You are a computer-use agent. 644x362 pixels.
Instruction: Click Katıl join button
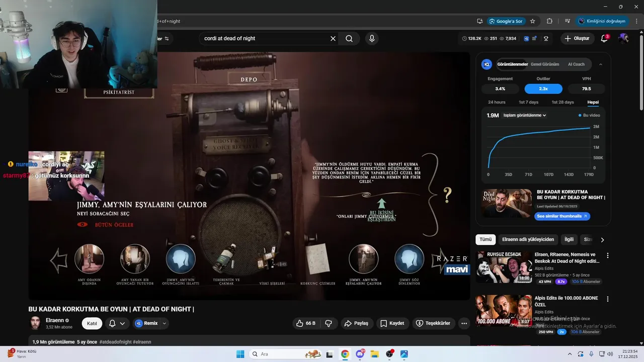click(92, 323)
